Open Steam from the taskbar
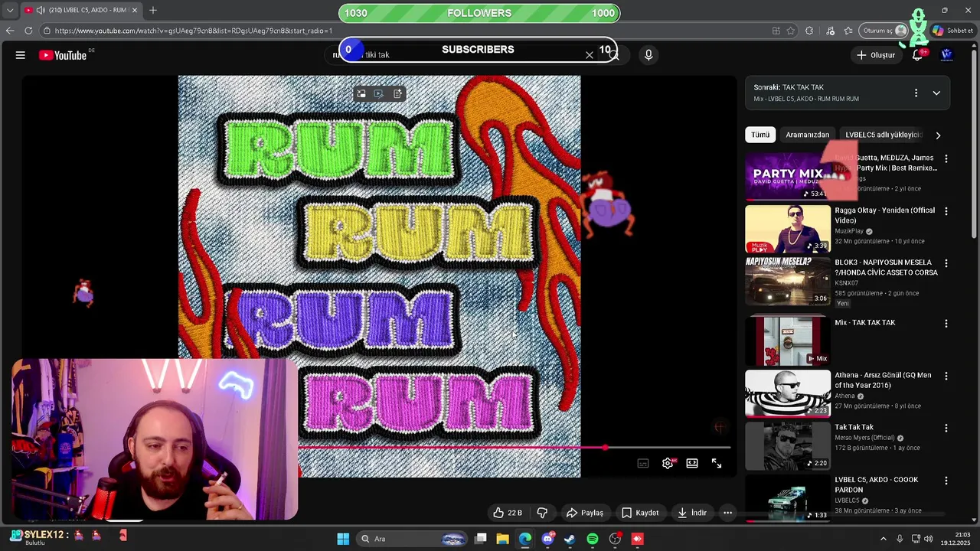This screenshot has width=980, height=551. pos(570,539)
